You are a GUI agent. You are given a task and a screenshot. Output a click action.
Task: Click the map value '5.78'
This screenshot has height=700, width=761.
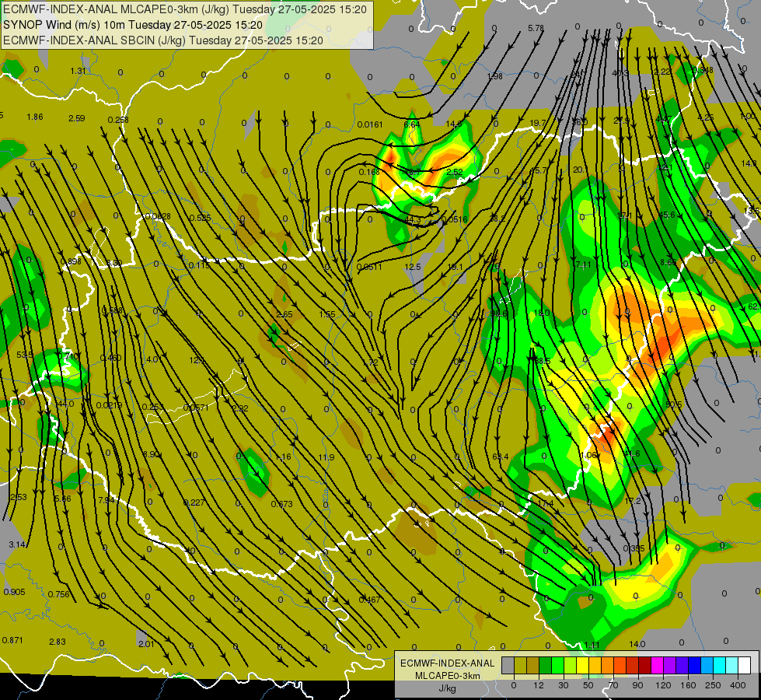point(536,29)
